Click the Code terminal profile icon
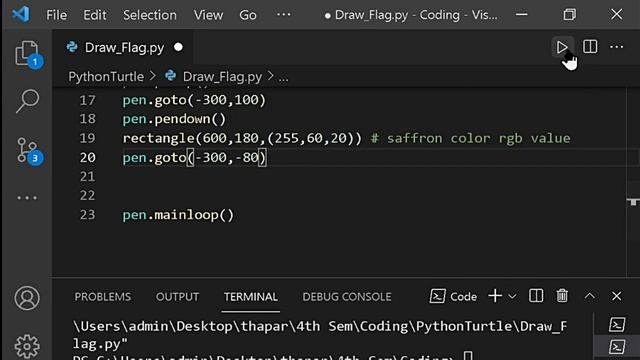Screen dimensions: 640x360 tap(437, 296)
